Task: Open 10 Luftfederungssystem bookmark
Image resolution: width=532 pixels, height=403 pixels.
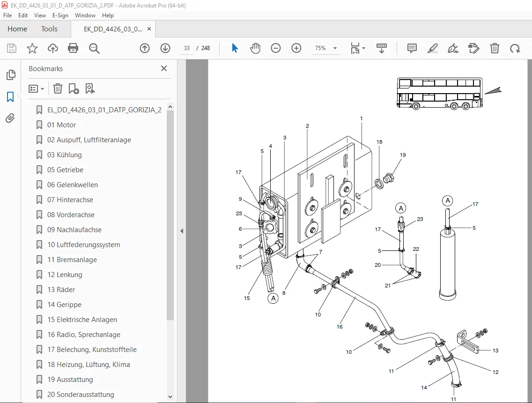Action: 83,245
